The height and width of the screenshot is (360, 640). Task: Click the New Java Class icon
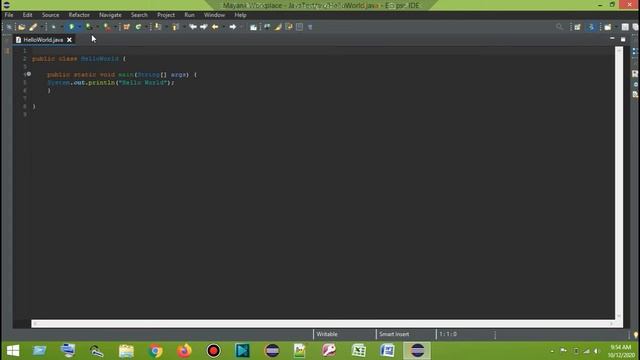(x=138, y=27)
